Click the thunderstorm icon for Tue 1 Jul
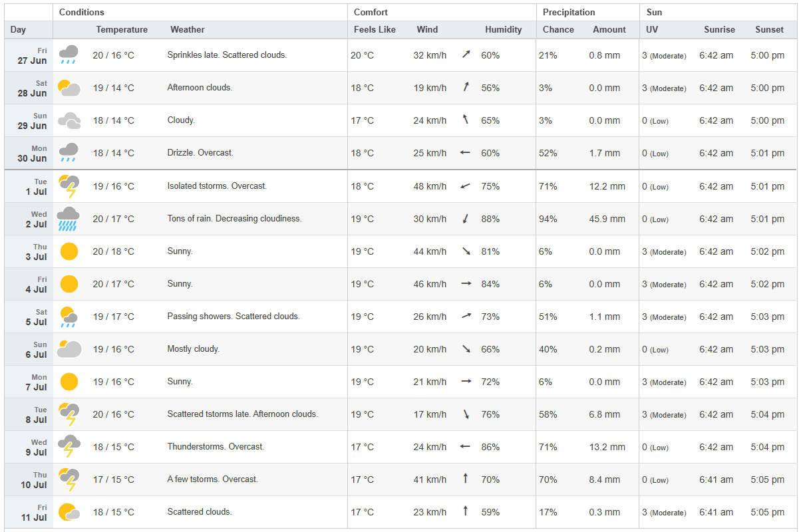 coord(69,186)
